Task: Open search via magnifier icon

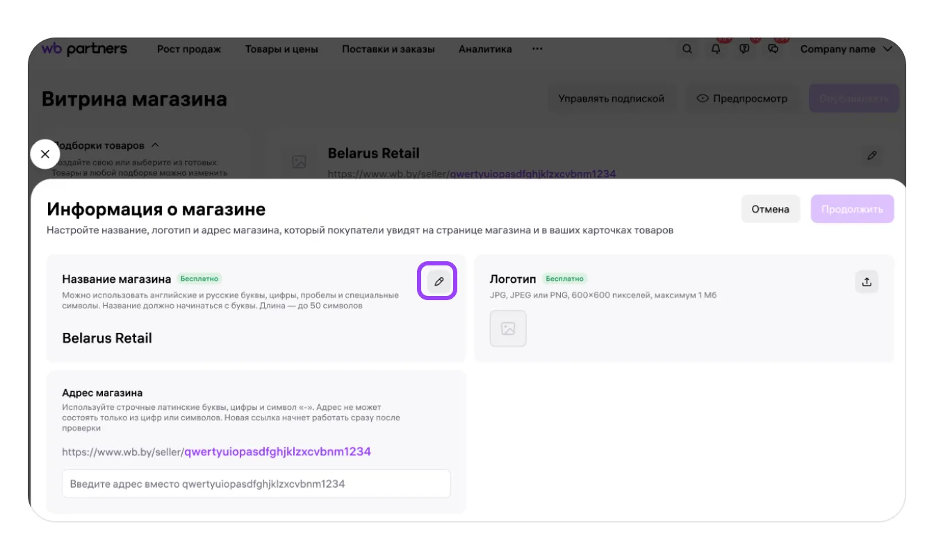Action: [687, 49]
